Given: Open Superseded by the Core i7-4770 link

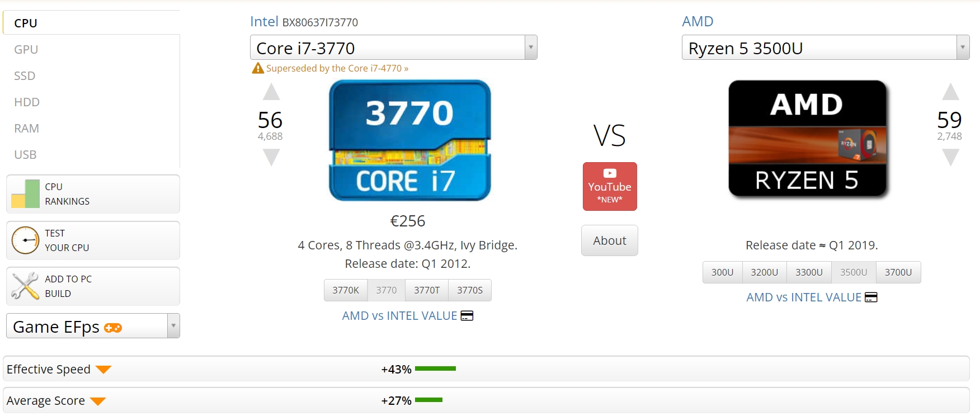Looking at the screenshot, I should point(337,68).
